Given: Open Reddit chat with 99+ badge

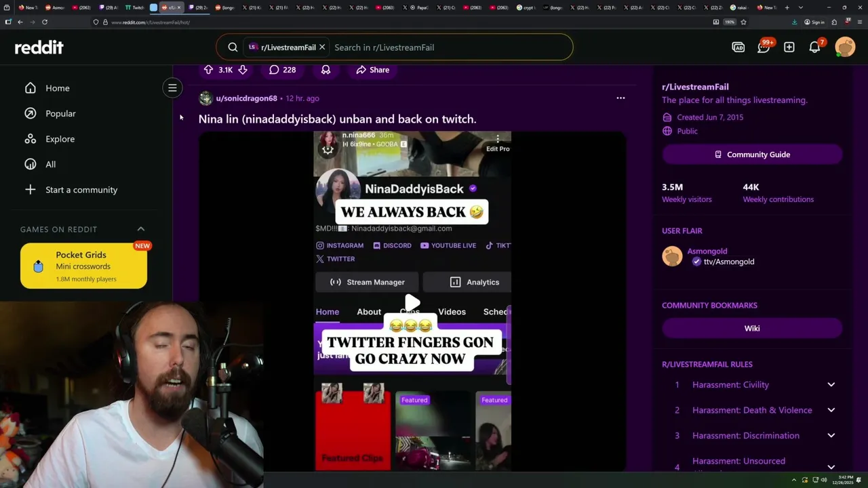Looking at the screenshot, I should [x=764, y=47].
